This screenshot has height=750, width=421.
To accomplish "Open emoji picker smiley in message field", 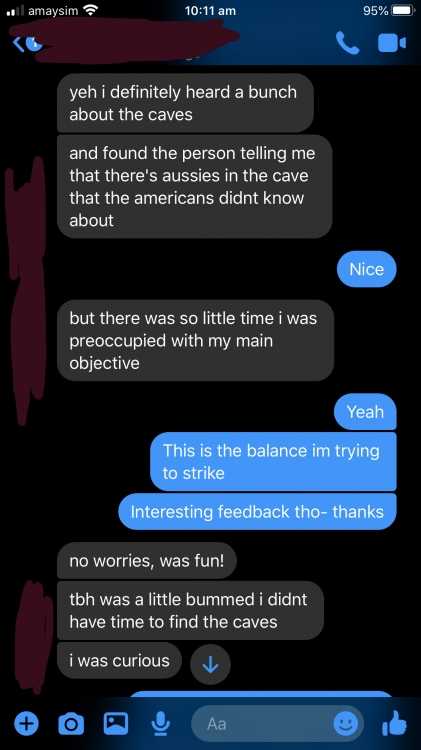I will 345,723.
